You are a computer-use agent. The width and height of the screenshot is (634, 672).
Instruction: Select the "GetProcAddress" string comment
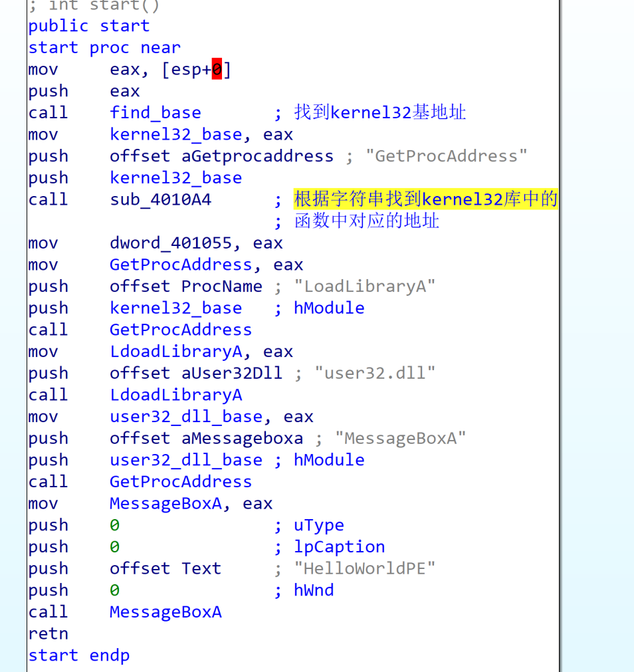[447, 156]
